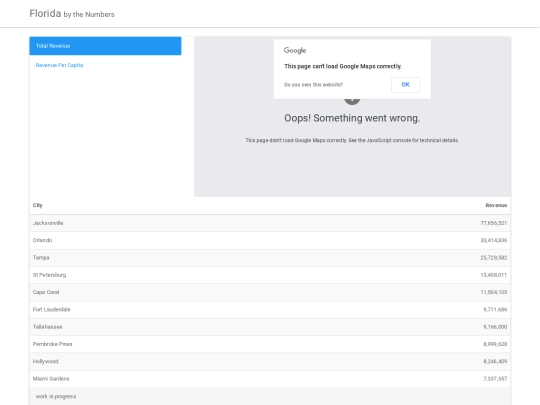Click revenue value 77,656,521
This screenshot has width=540, height=405.
pos(494,223)
